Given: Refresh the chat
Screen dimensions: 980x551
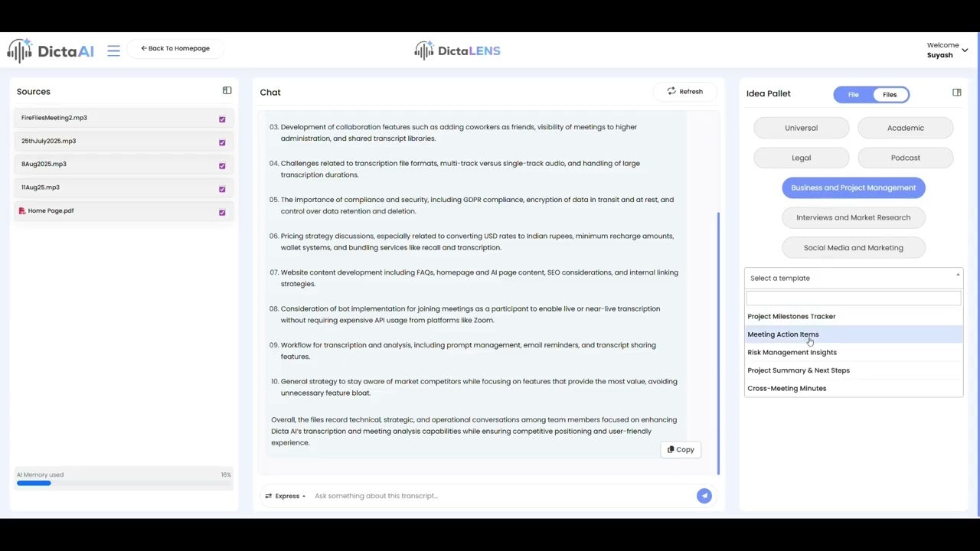Looking at the screenshot, I should pyautogui.click(x=684, y=91).
